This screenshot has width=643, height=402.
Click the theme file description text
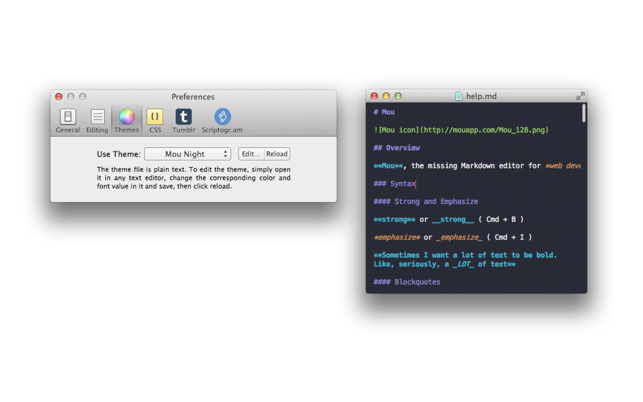[x=194, y=178]
